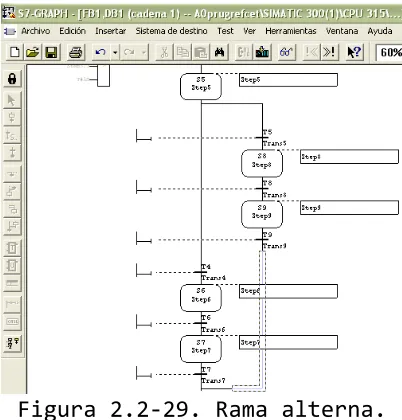Click the context help pointer icon
The width and height of the screenshot is (402, 420).
pos(354,52)
